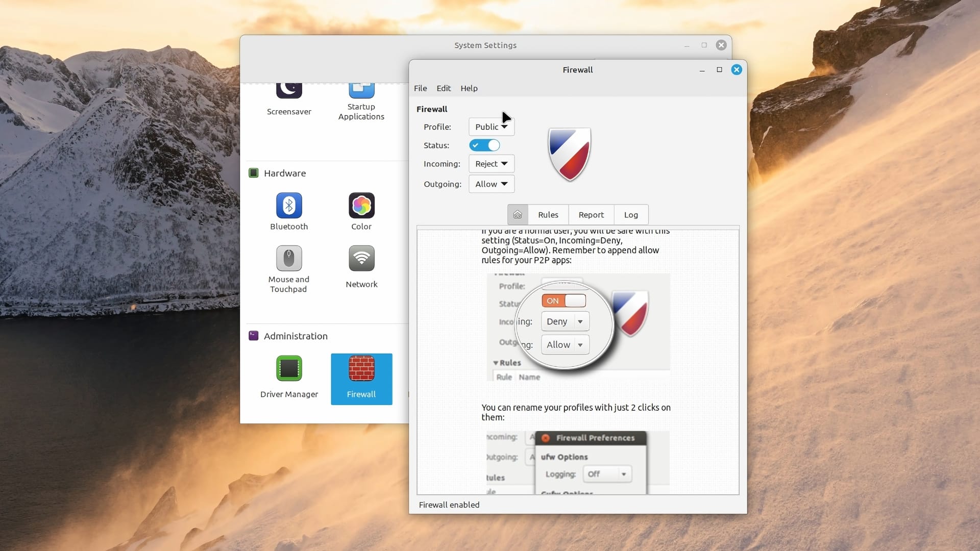980x551 pixels.
Task: Click the bold 'Firewall' heading label
Action: point(432,109)
